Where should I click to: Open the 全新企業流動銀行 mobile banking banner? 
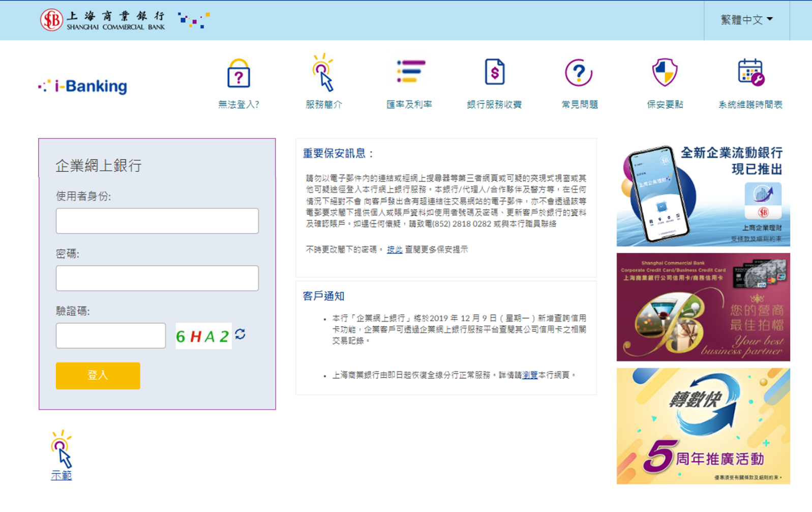[703, 194]
